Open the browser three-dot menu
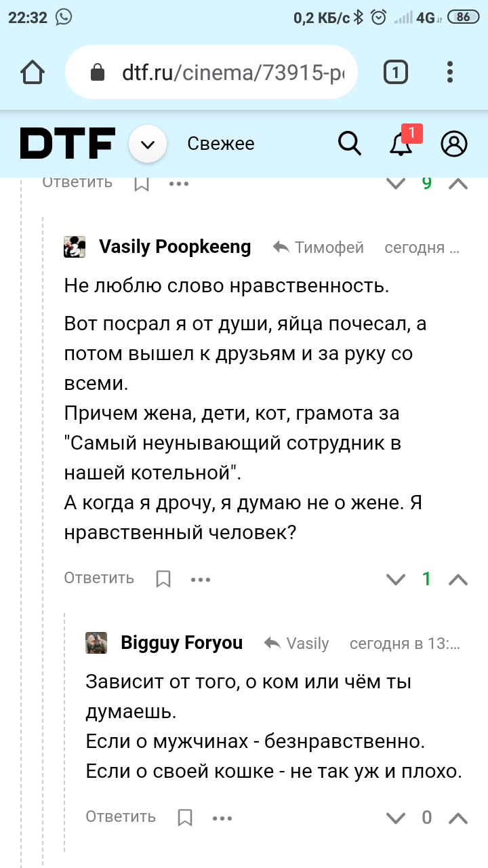488x868 pixels. click(451, 73)
